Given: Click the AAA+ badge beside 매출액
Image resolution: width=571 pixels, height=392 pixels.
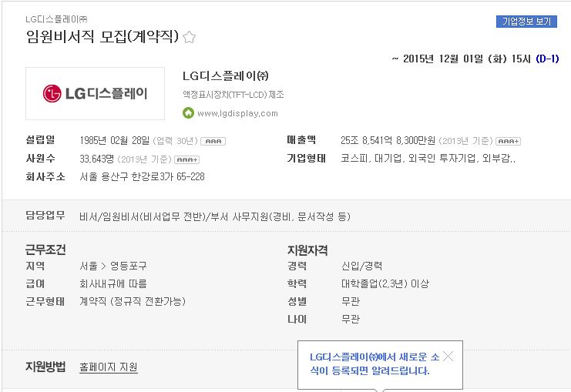Looking at the screenshot, I should (x=509, y=141).
